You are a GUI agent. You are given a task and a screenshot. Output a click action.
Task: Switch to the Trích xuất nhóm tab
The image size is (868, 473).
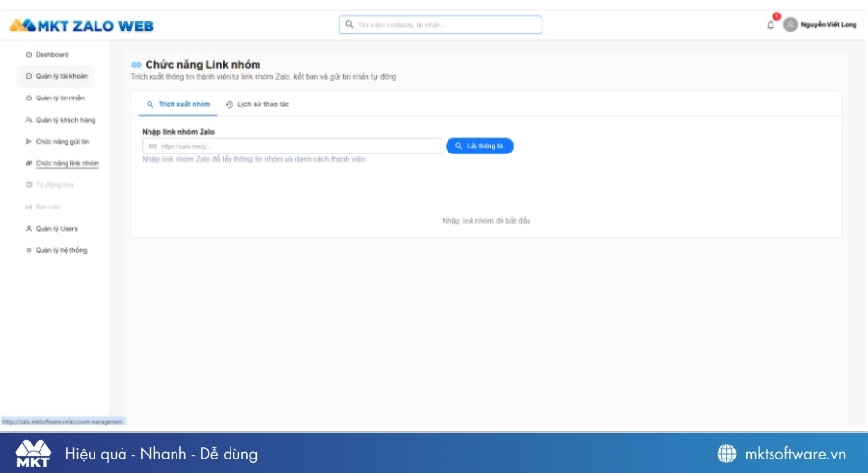point(177,104)
